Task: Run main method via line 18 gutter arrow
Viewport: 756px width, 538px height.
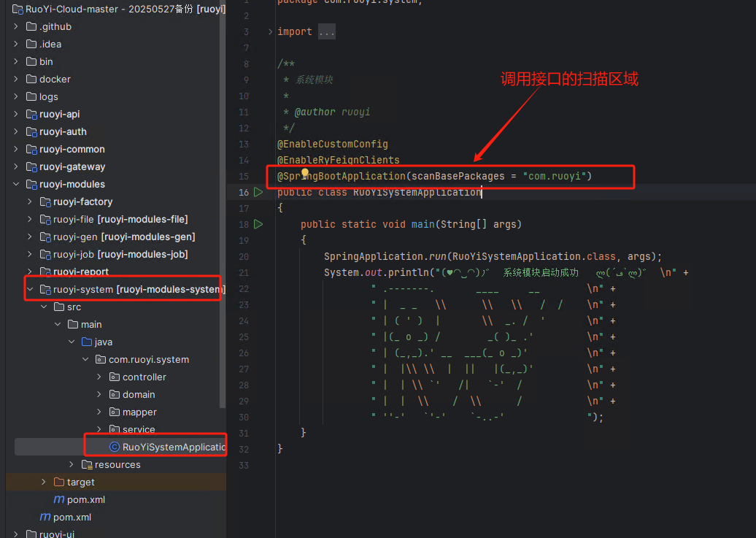Action: (259, 224)
